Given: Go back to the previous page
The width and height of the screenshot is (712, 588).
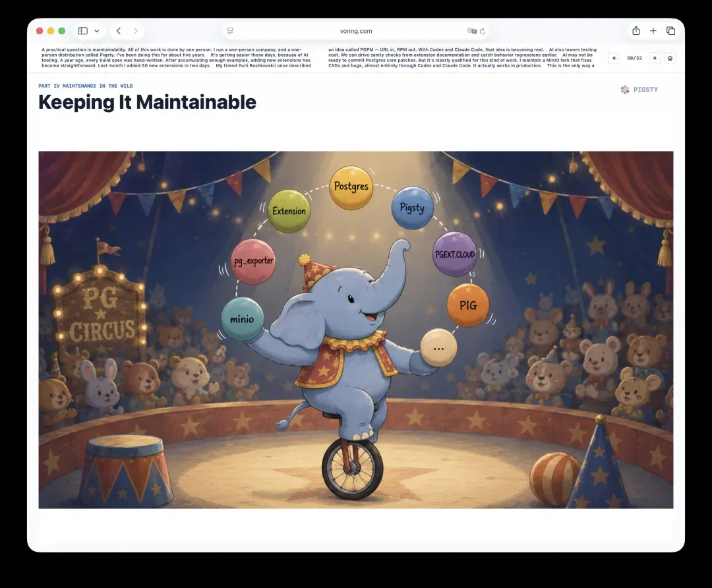Looking at the screenshot, I should point(119,31).
